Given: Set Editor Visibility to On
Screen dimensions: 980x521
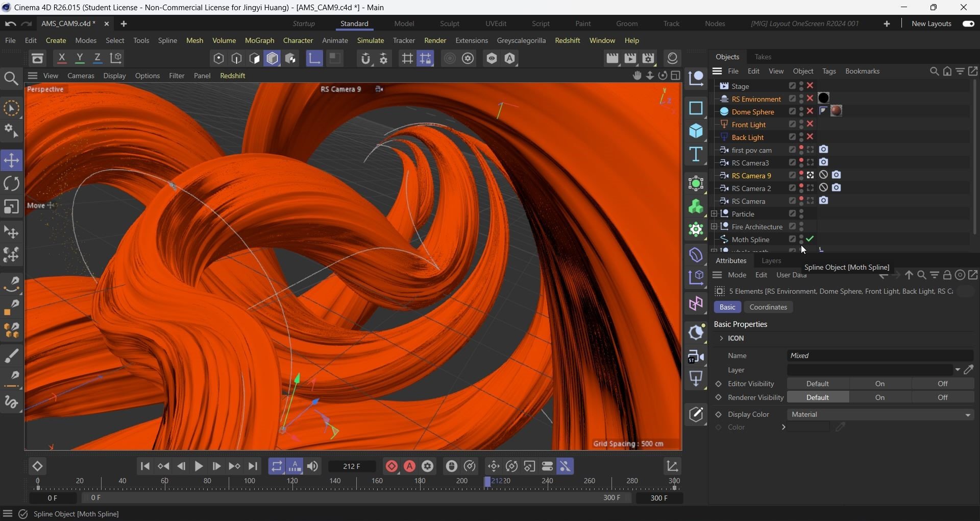Looking at the screenshot, I should [880, 384].
